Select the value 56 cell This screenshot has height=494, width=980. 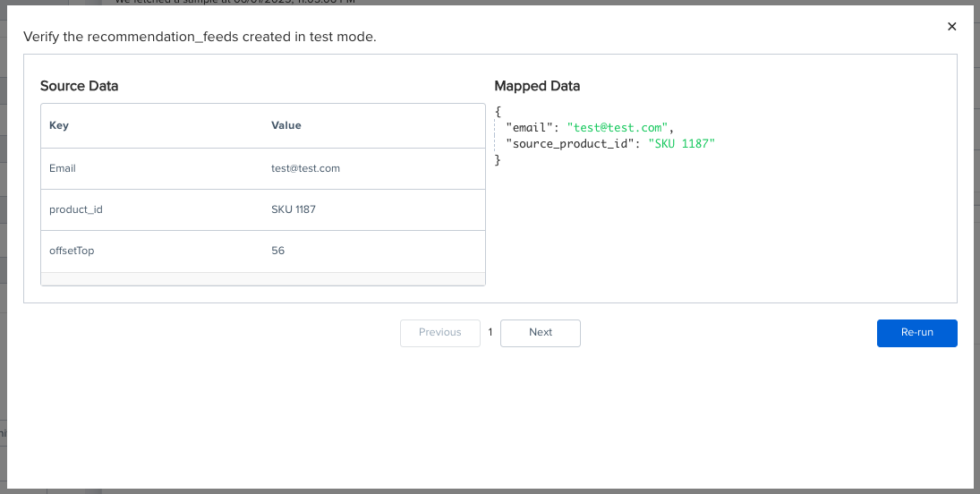[277, 251]
